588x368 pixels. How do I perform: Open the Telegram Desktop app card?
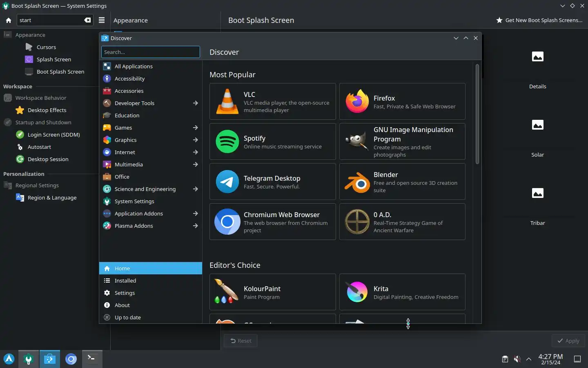click(273, 182)
